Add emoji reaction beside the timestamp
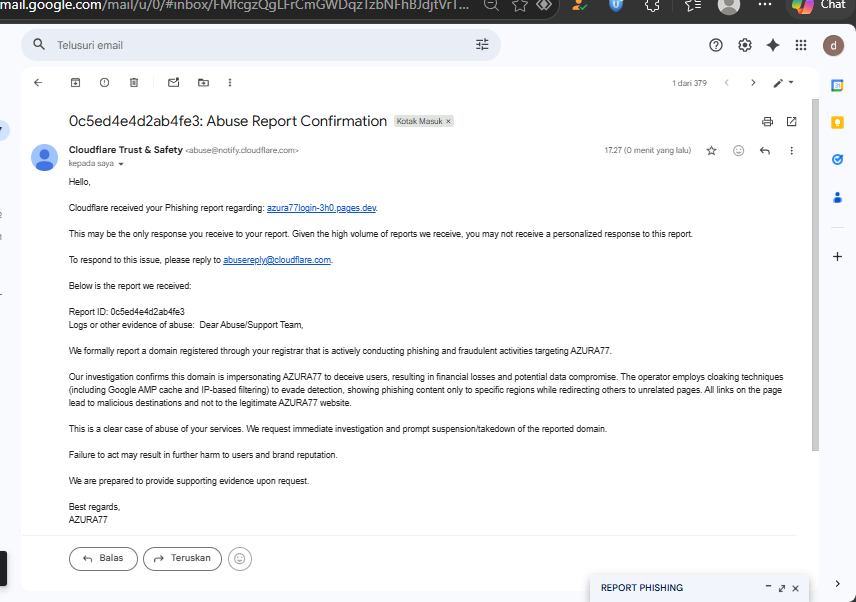Viewport: 856px width, 602px height. pos(738,151)
